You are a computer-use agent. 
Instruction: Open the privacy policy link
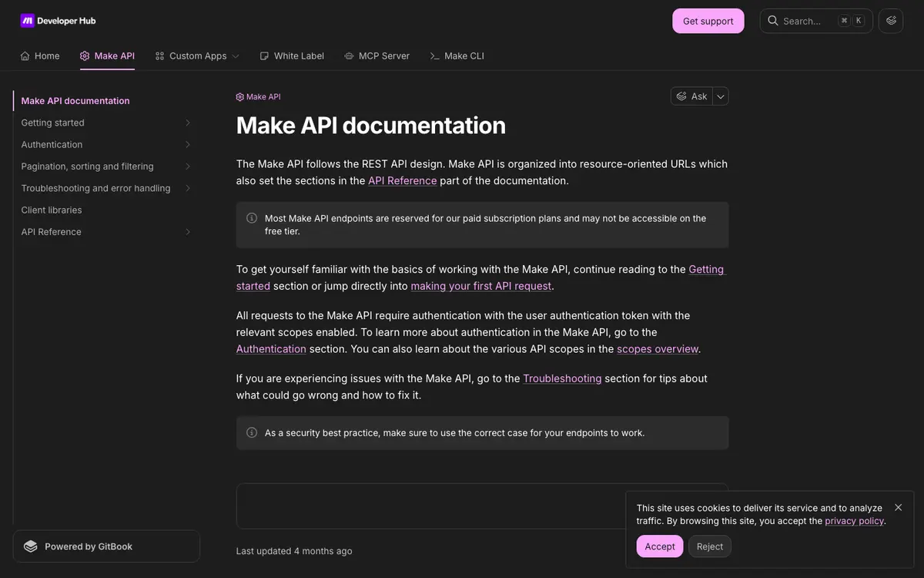(x=854, y=521)
